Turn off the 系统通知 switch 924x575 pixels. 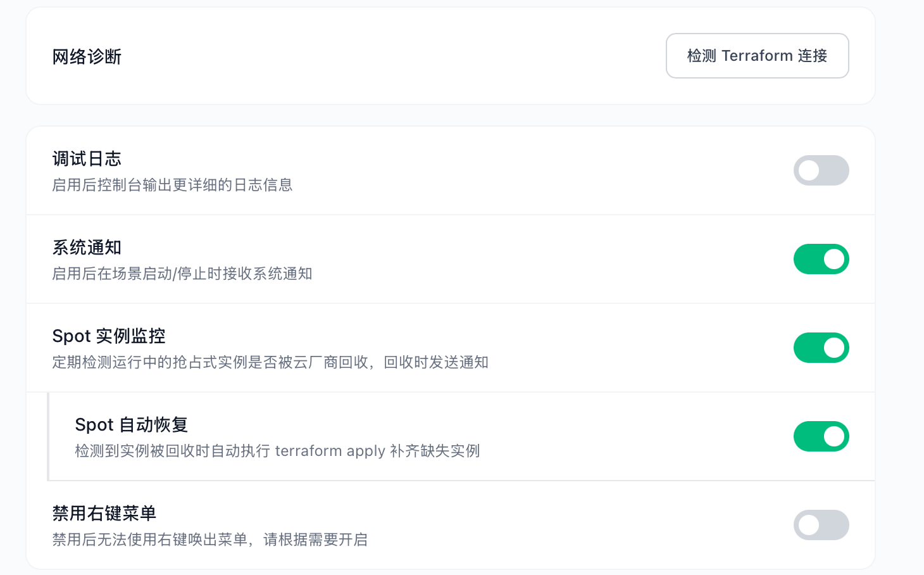(821, 259)
